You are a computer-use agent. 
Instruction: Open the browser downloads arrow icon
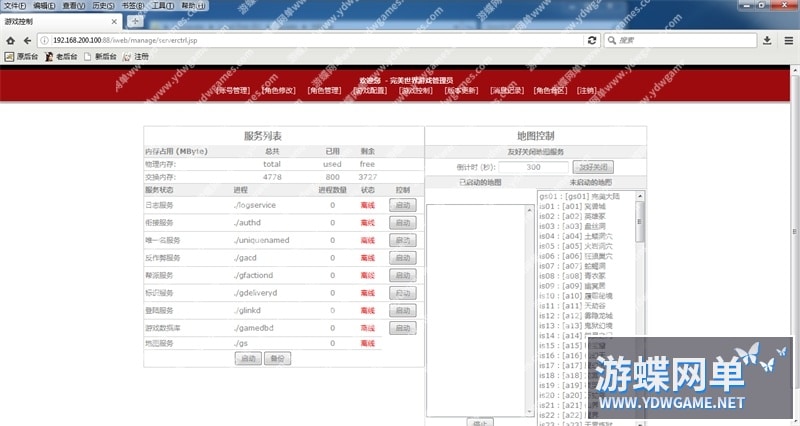767,40
